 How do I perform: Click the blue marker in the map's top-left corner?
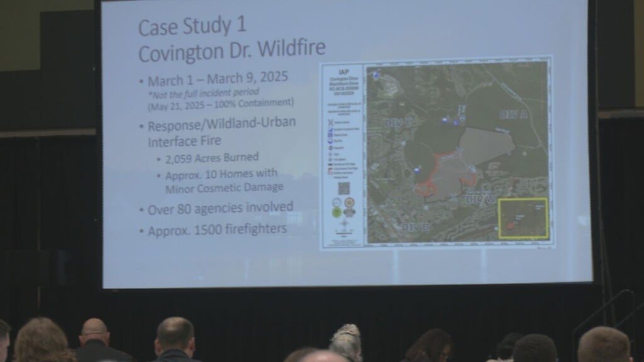click(376, 75)
